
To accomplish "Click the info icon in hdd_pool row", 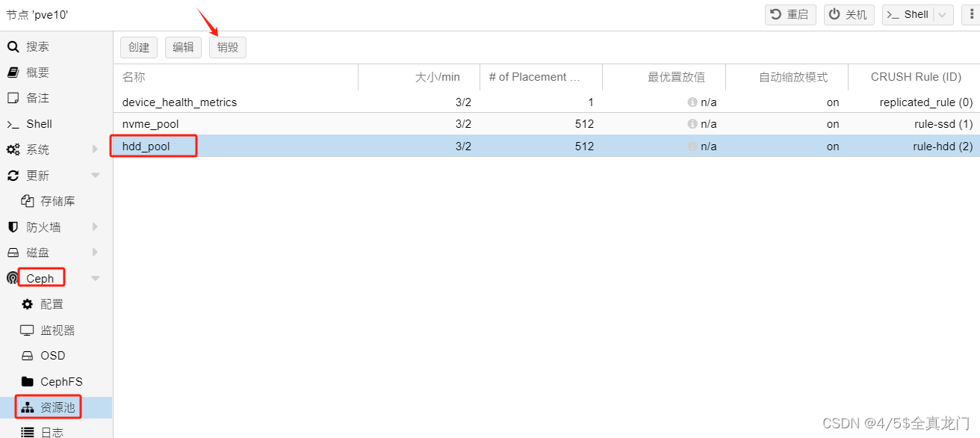I will [692, 146].
